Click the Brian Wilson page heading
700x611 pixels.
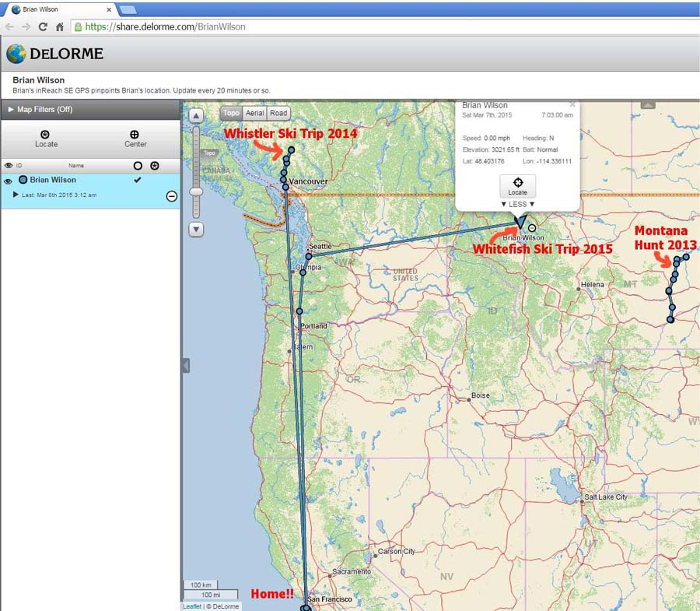38,80
